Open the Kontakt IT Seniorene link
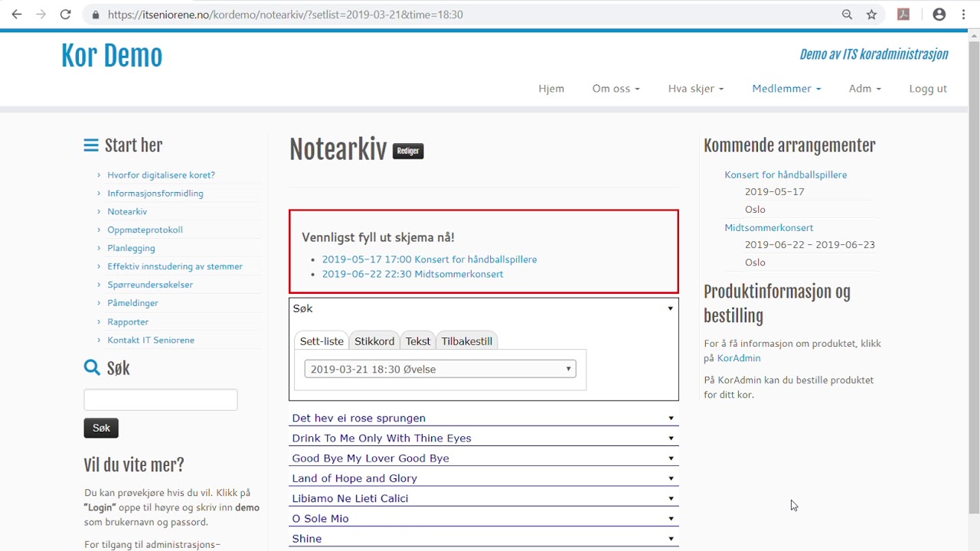The height and width of the screenshot is (551, 980). tap(151, 341)
